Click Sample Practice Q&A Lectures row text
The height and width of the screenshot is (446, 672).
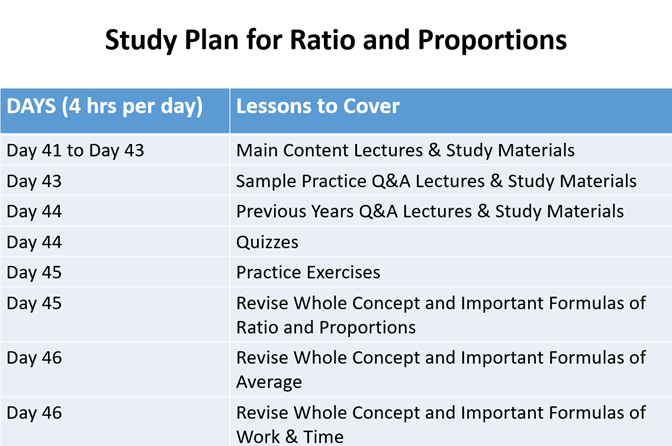coord(436,181)
